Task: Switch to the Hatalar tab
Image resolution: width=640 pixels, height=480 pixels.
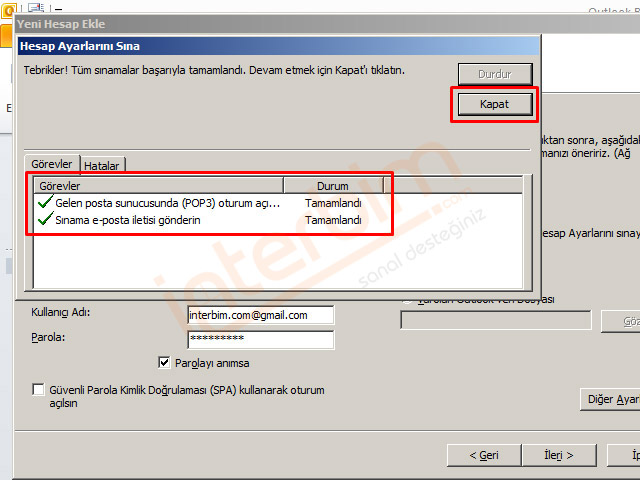Action: [103, 165]
